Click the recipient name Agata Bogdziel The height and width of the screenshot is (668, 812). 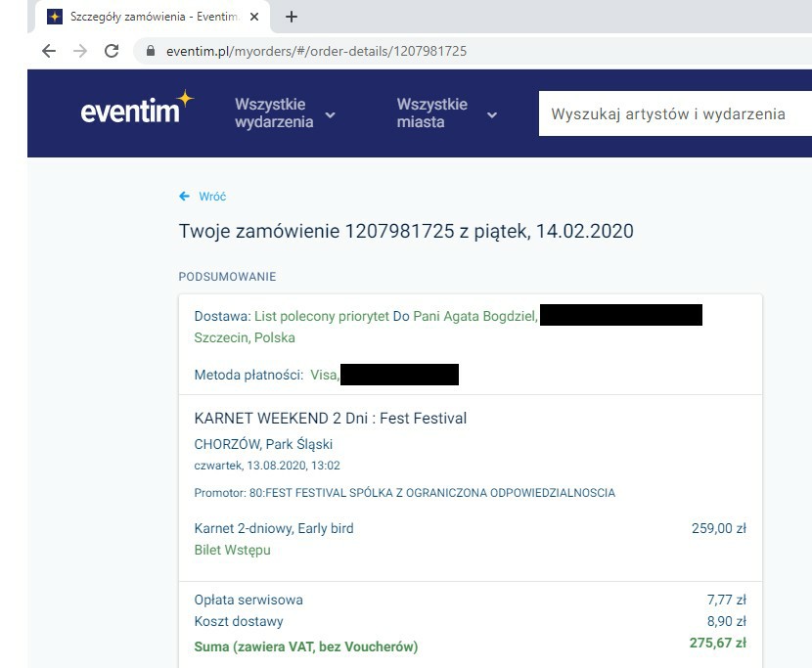pyautogui.click(x=490, y=316)
